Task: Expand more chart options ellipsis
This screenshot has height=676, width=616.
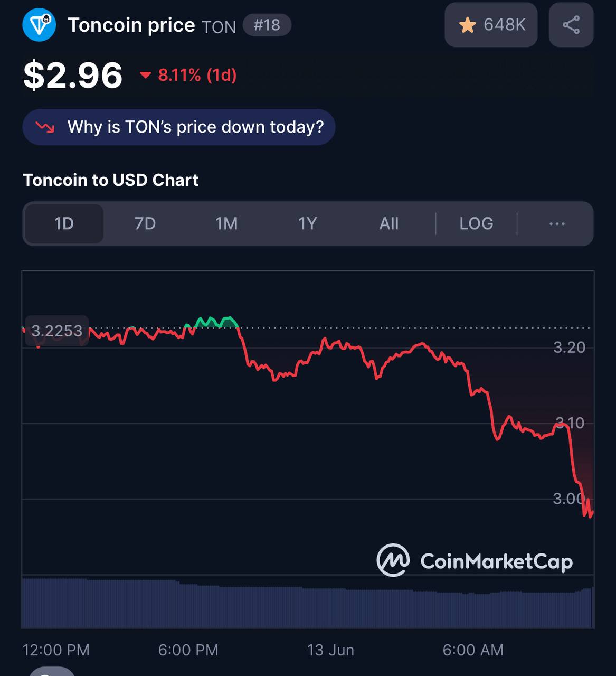Action: [557, 223]
